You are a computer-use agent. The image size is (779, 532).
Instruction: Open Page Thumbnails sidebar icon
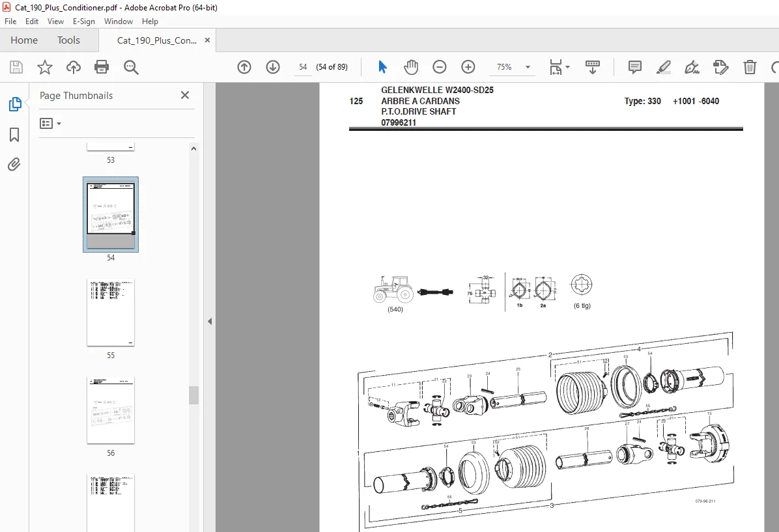[x=14, y=104]
